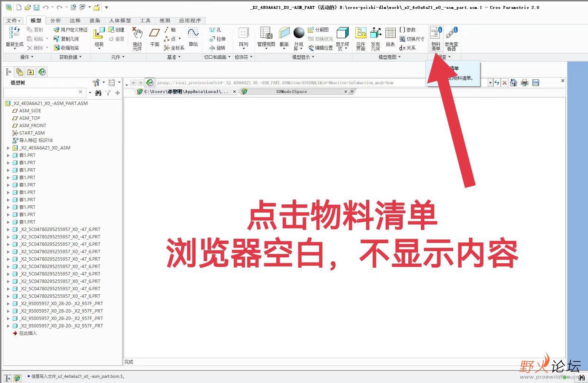Click the Relations (关系) tool
This screenshot has width=588, height=383.
[x=408, y=48]
